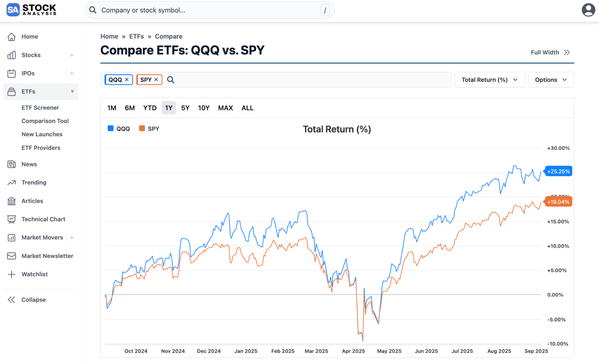The height and width of the screenshot is (364, 599).
Task: Click the Technical Chart icon
Action: (x=11, y=219)
